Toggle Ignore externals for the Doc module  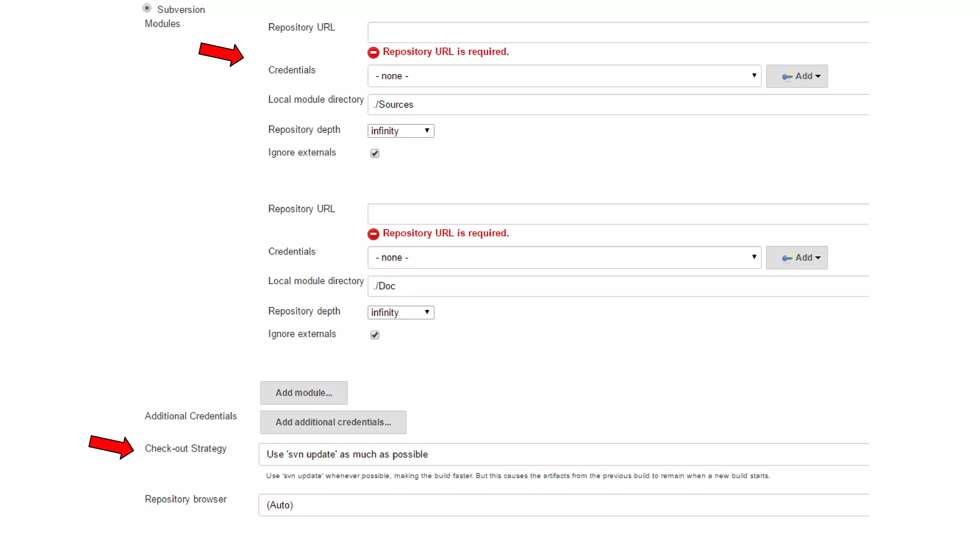click(x=375, y=335)
